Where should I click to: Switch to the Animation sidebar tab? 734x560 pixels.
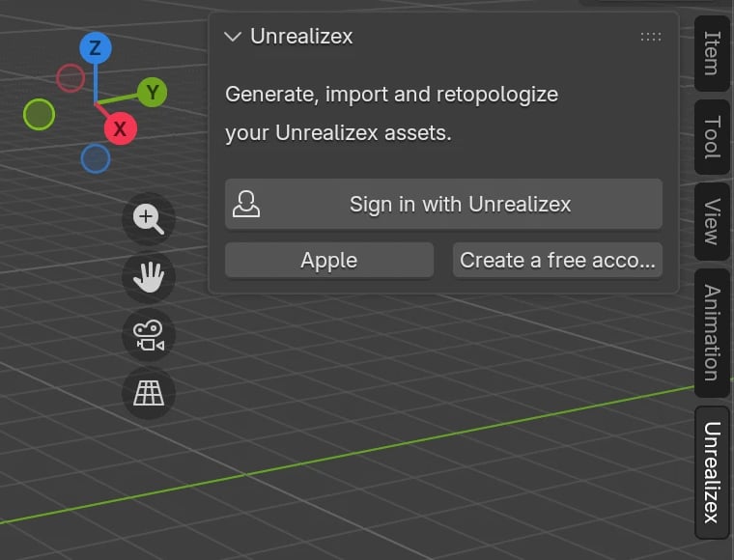pos(712,333)
